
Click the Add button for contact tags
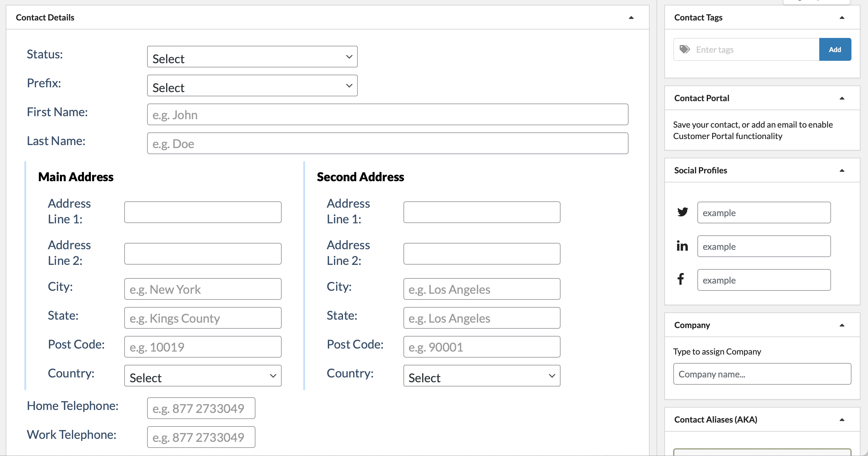tap(835, 49)
